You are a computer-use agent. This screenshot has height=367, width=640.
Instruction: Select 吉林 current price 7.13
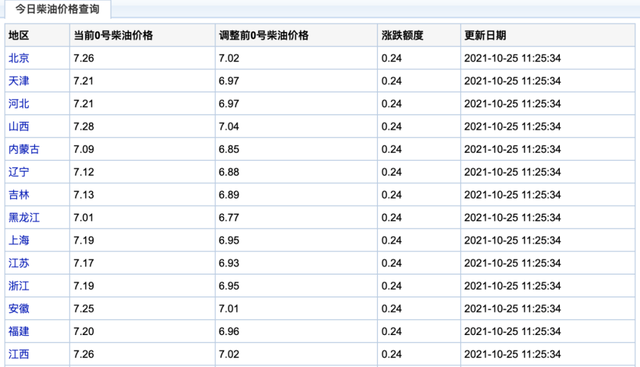point(84,195)
